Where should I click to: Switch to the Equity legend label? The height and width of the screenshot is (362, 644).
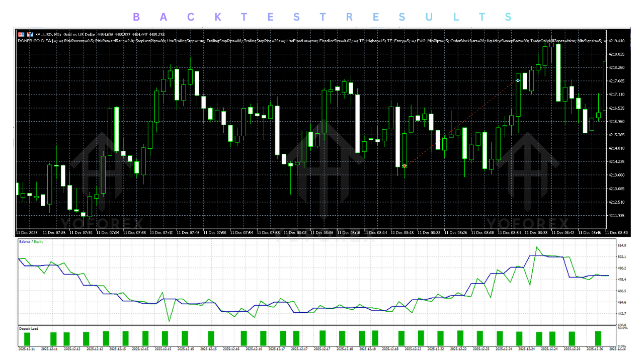(x=39, y=242)
